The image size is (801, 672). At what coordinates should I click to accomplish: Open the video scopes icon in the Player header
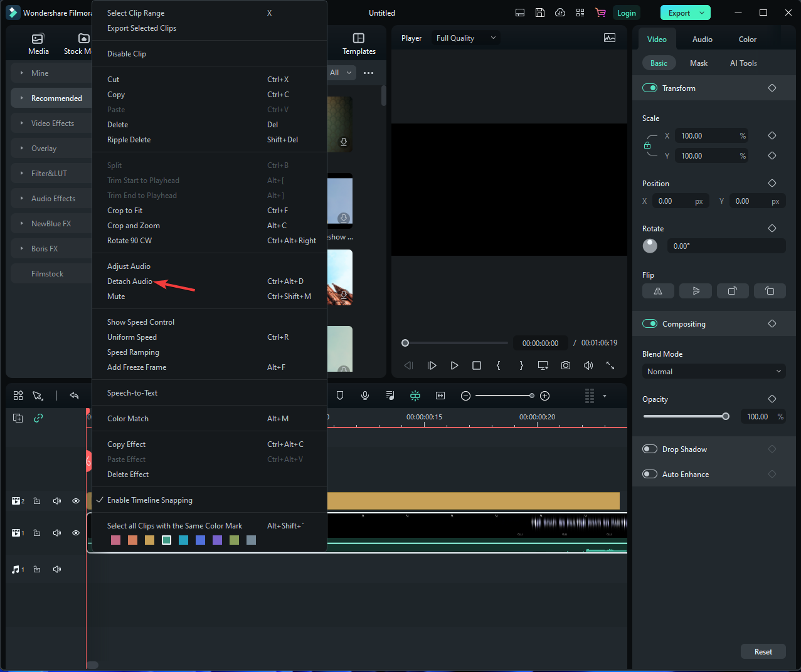610,38
